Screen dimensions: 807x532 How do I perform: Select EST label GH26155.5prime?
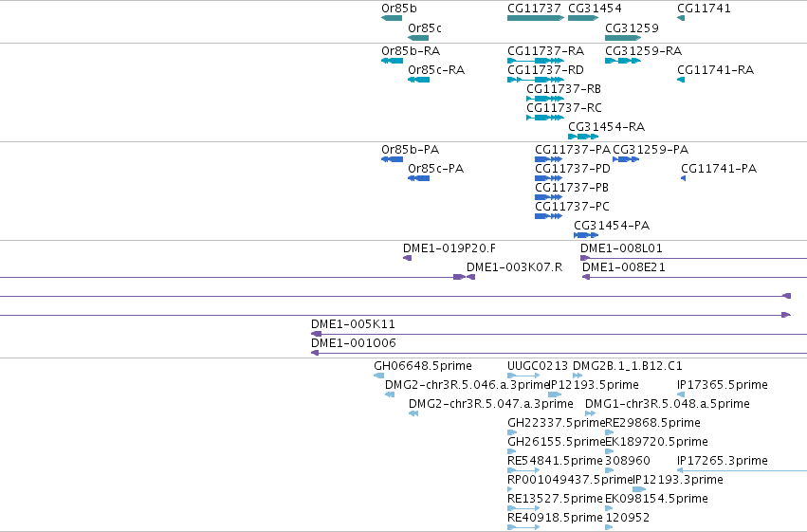click(x=556, y=443)
